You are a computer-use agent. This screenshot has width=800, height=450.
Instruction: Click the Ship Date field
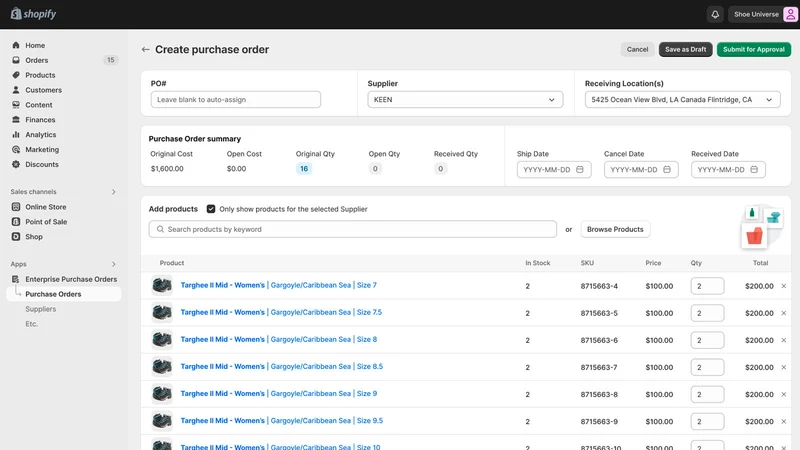click(554, 169)
